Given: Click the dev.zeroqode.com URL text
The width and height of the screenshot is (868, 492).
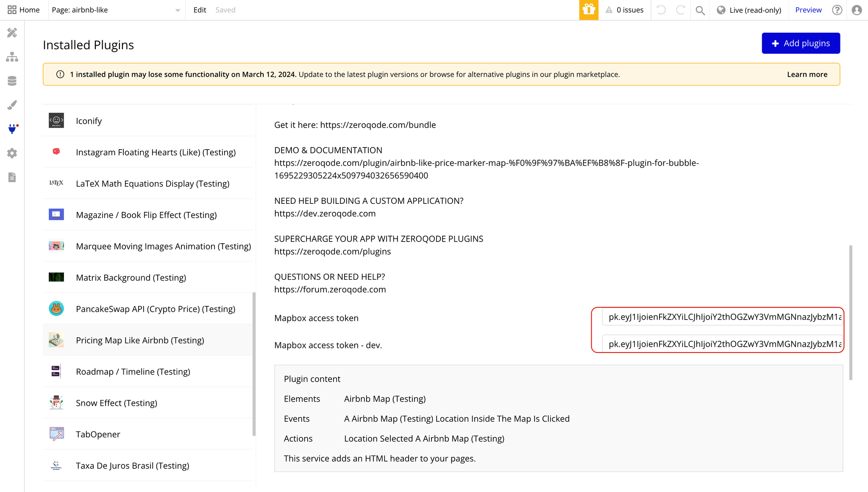Looking at the screenshot, I should (325, 214).
